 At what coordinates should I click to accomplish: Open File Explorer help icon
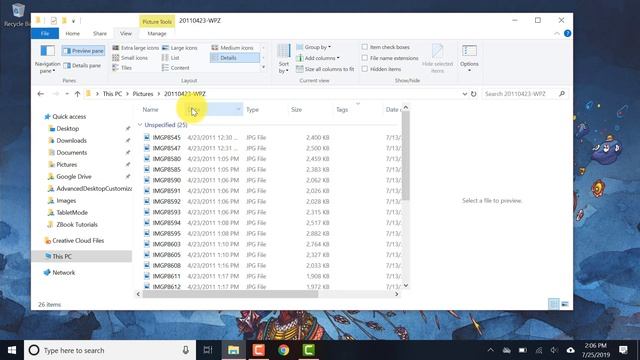click(x=567, y=33)
